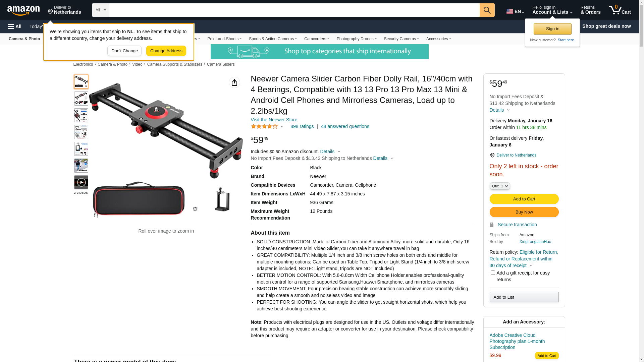This screenshot has height=362, width=644.
Task: Click the share icon on product image
Action: click(234, 82)
